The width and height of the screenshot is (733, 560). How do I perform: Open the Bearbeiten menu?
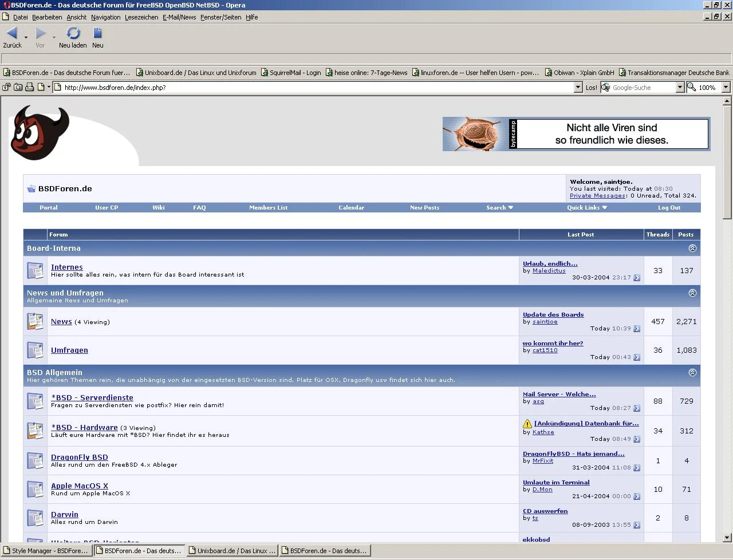point(47,17)
